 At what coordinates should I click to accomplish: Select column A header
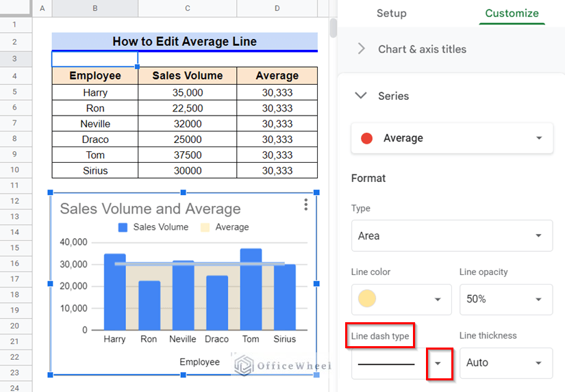click(42, 8)
